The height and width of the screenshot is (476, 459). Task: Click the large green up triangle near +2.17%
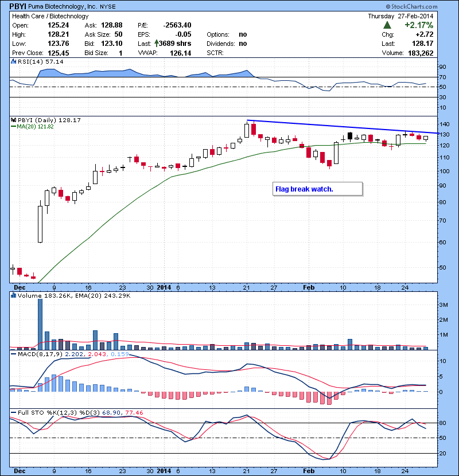pyautogui.click(x=387, y=25)
